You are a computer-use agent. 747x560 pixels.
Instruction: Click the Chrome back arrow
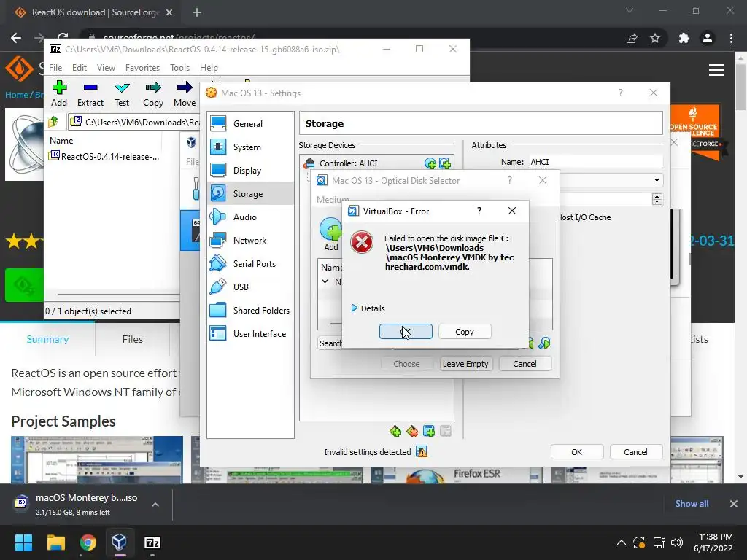16,38
